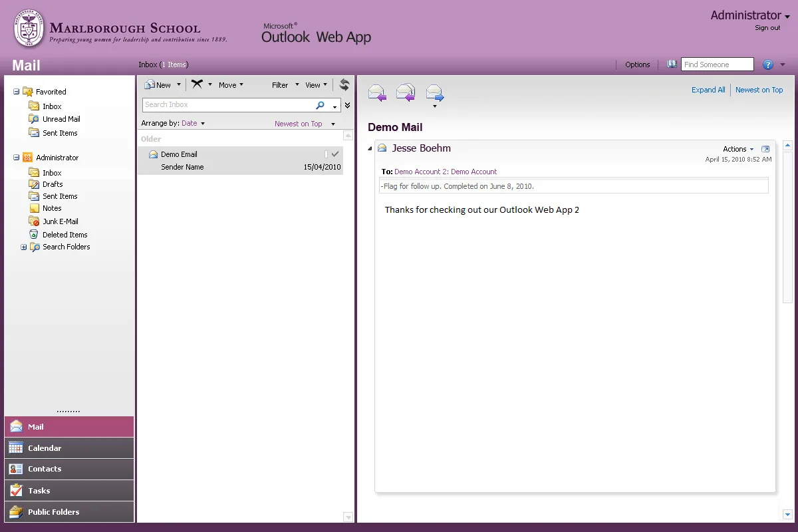Click the Demo Account 2 recipient link
Image resolution: width=798 pixels, height=532 pixels.
point(420,172)
